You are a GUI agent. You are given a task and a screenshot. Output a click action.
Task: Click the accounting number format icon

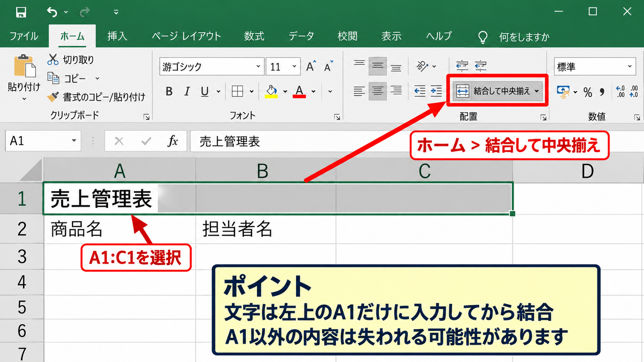(x=563, y=92)
